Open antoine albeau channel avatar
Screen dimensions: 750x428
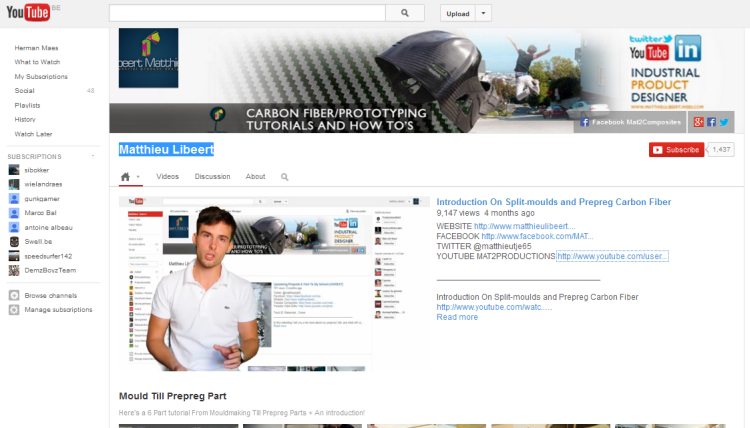[14, 227]
